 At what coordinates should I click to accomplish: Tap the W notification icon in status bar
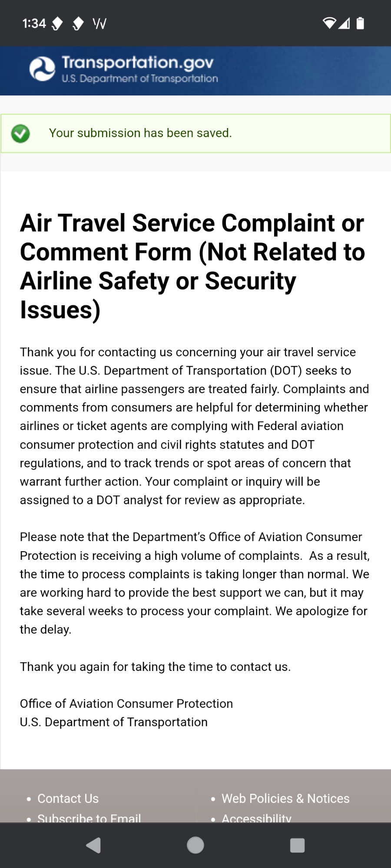coord(99,23)
